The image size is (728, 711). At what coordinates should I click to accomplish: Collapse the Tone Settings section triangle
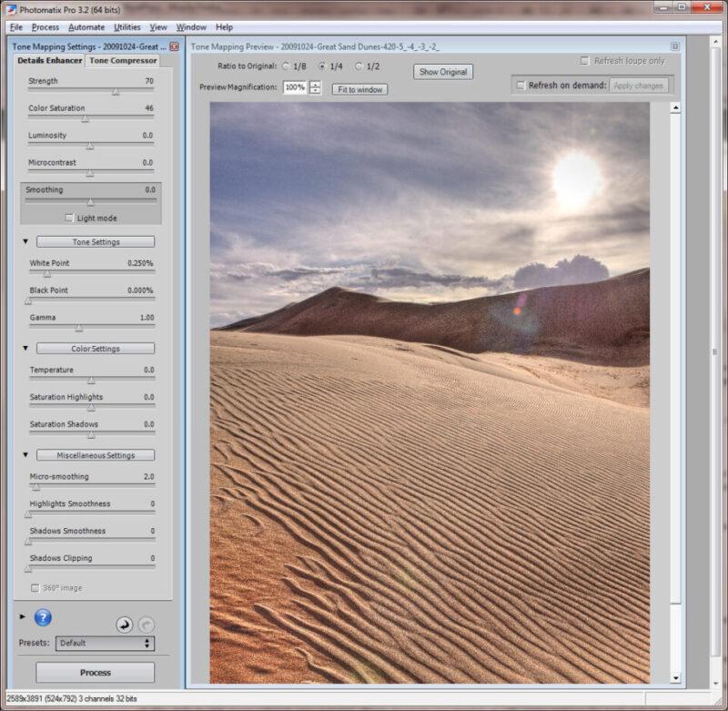click(25, 242)
